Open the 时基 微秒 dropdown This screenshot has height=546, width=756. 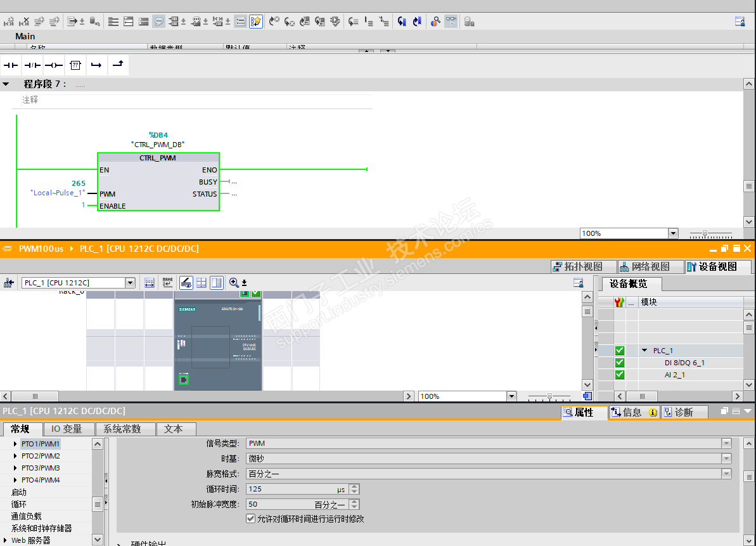(726, 458)
